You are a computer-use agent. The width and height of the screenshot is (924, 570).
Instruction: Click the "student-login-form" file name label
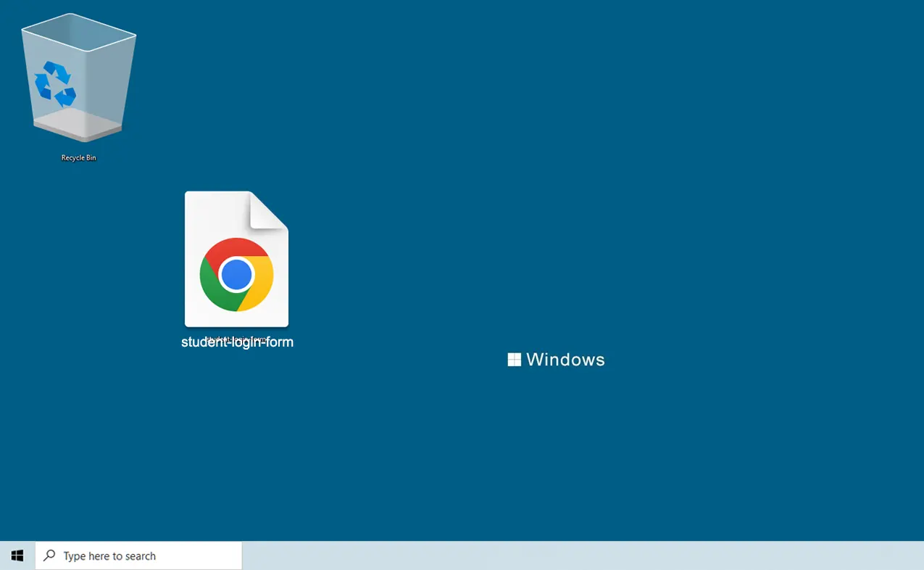237,342
